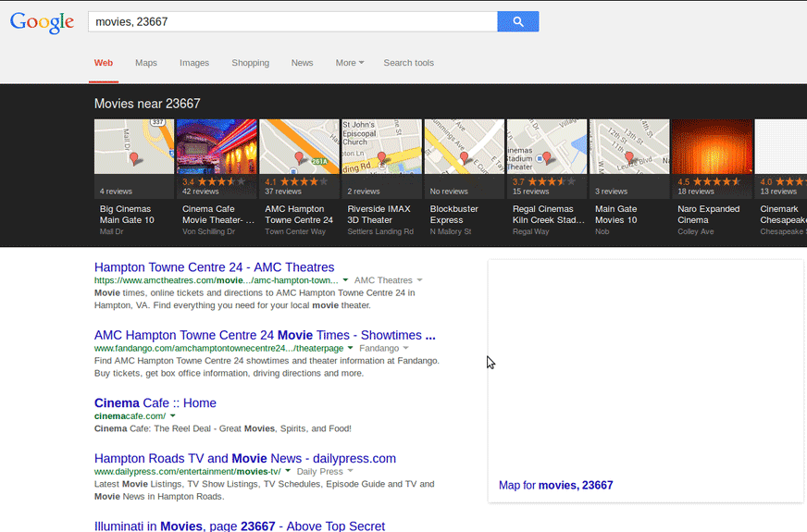The image size is (807, 532).
Task: Open green arrow dropdown beside amctheatres.com URL
Action: (x=345, y=280)
